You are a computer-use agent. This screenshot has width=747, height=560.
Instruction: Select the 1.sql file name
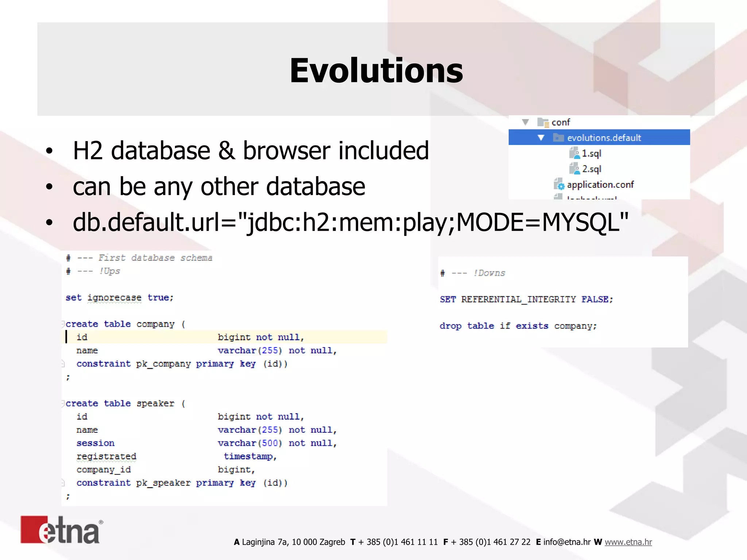point(591,153)
